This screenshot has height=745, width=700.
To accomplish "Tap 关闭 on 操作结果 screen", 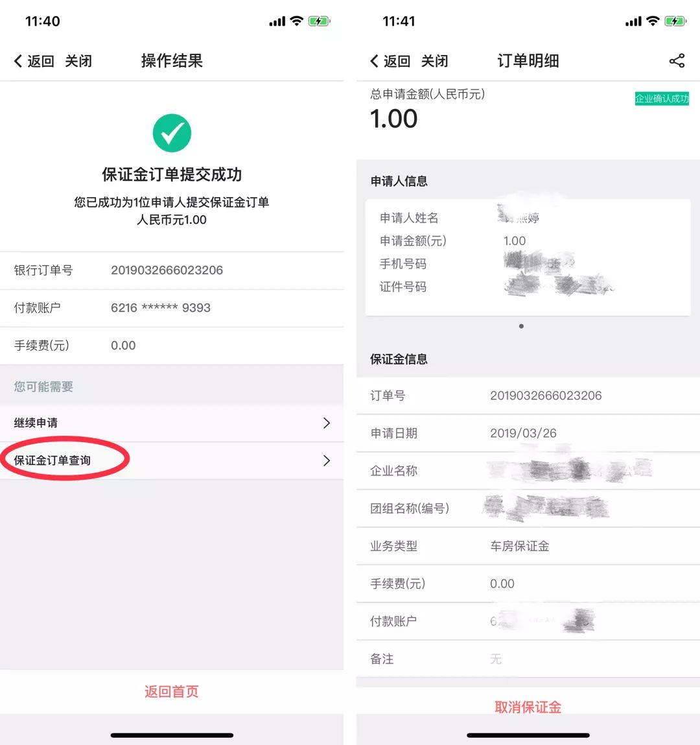I will coord(78,61).
